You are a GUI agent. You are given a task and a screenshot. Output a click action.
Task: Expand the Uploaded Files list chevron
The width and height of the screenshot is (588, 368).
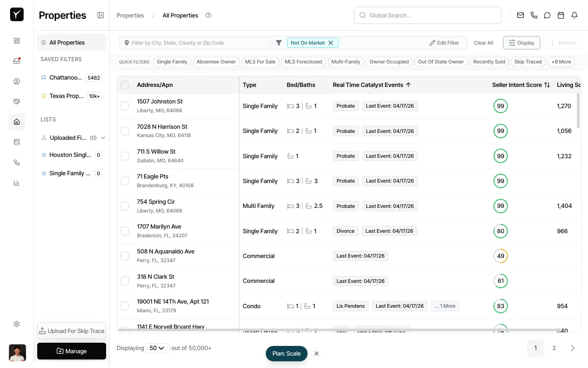point(103,138)
